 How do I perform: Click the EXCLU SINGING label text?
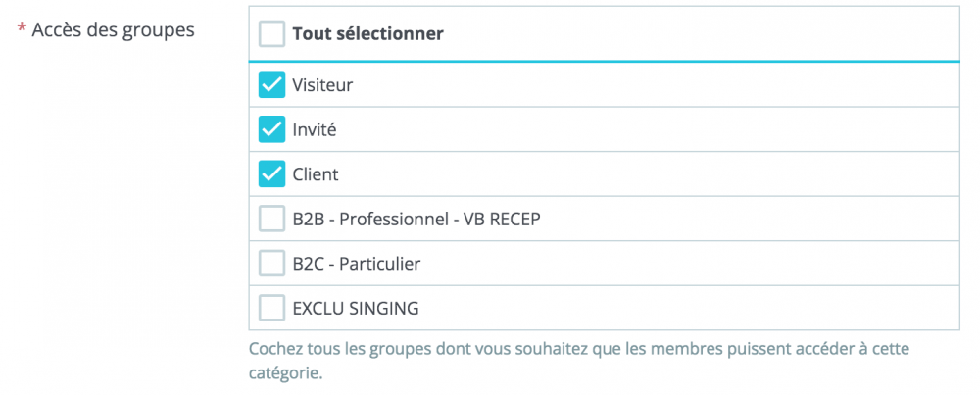pyautogui.click(x=356, y=308)
